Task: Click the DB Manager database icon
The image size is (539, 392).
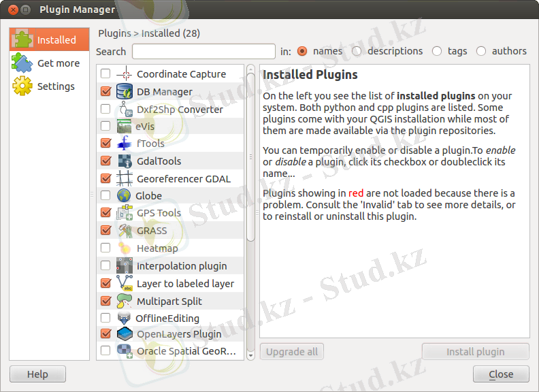Action: [124, 91]
